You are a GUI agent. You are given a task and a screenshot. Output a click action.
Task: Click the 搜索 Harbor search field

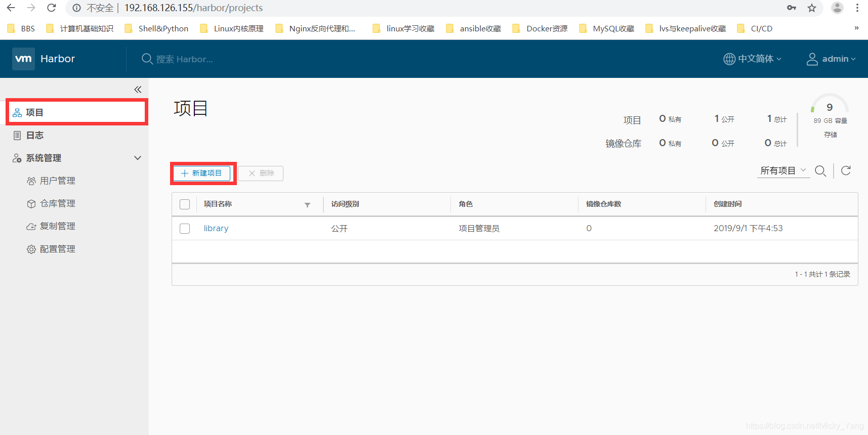pos(184,59)
